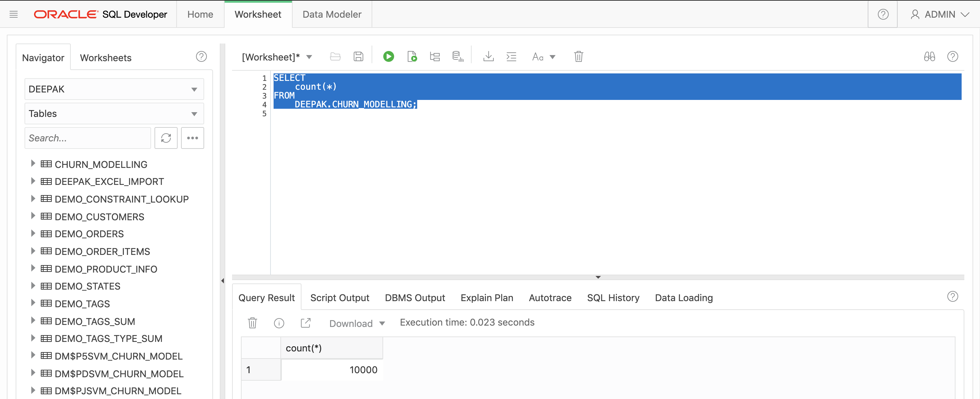Open Find and Replace with the binoculars icon

pyautogui.click(x=929, y=56)
